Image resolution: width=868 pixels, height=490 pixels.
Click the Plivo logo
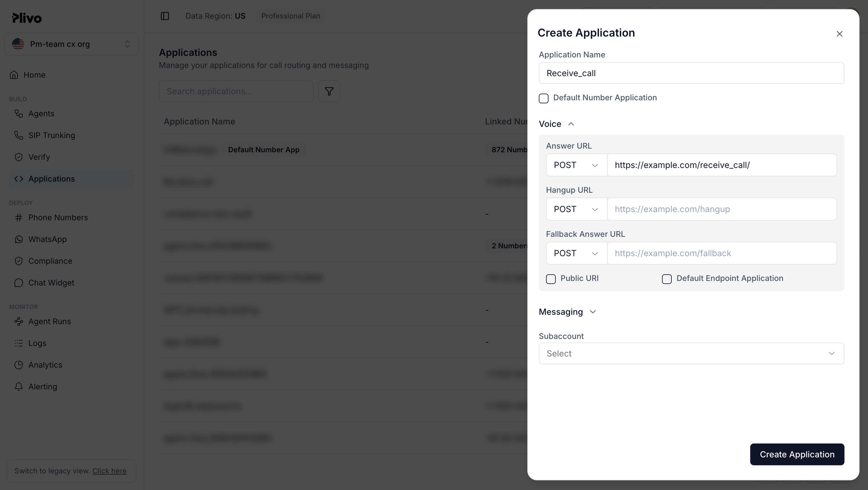click(x=27, y=18)
